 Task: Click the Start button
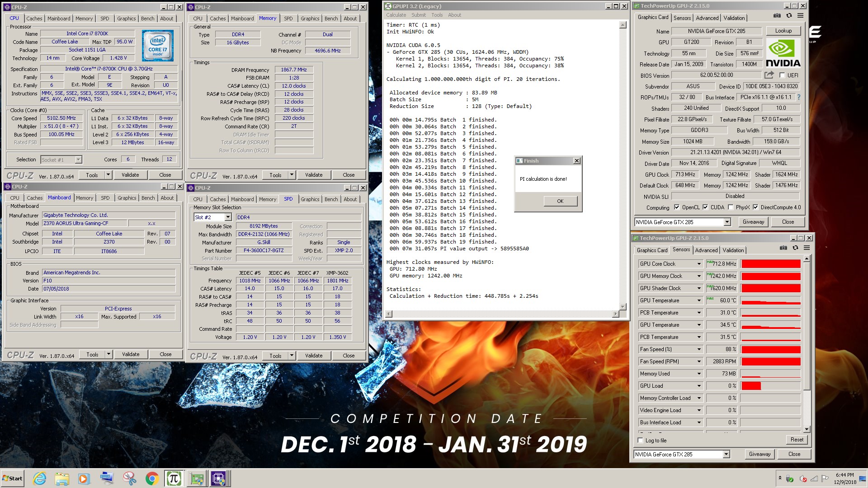pyautogui.click(x=13, y=479)
